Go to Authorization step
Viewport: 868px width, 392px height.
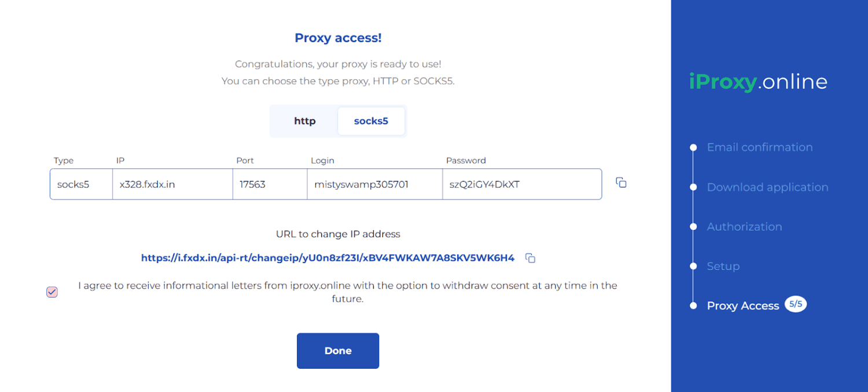(744, 227)
